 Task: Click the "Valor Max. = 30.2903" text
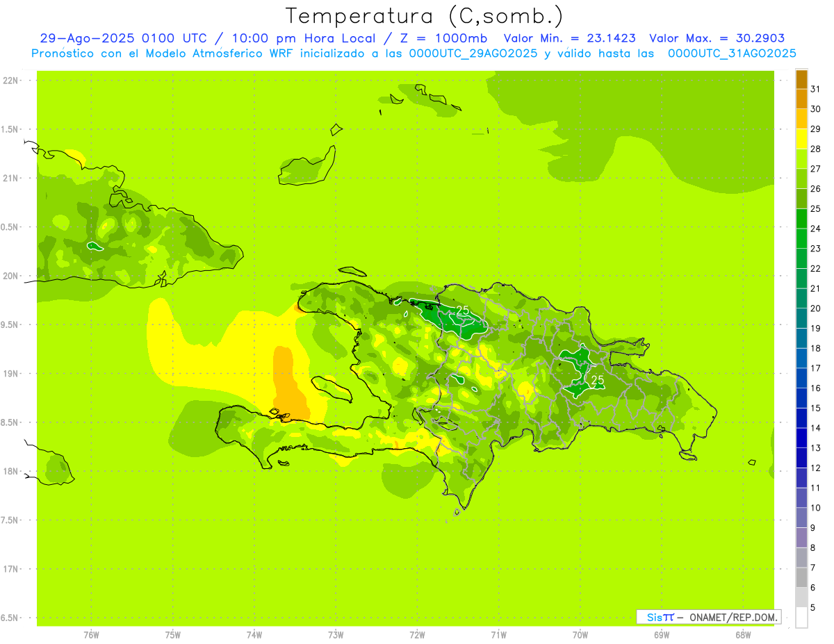(x=717, y=38)
